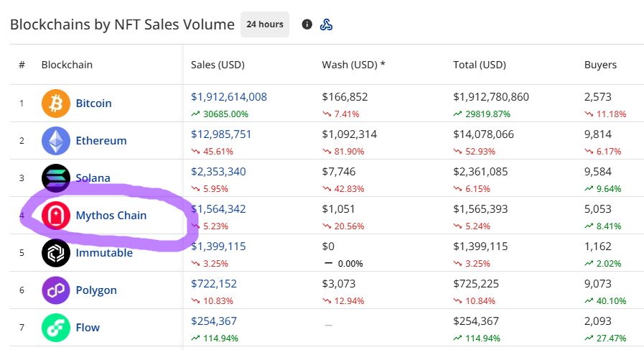Screen dimensions: 644x350
Task: Sort by Wash (USD) column header
Action: 353,65
